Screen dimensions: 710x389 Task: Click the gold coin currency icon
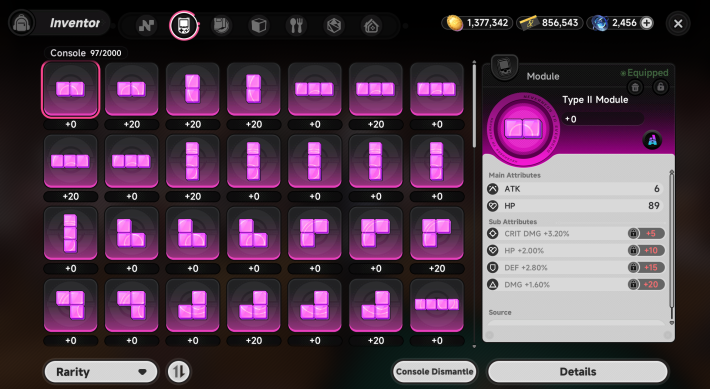coord(454,23)
